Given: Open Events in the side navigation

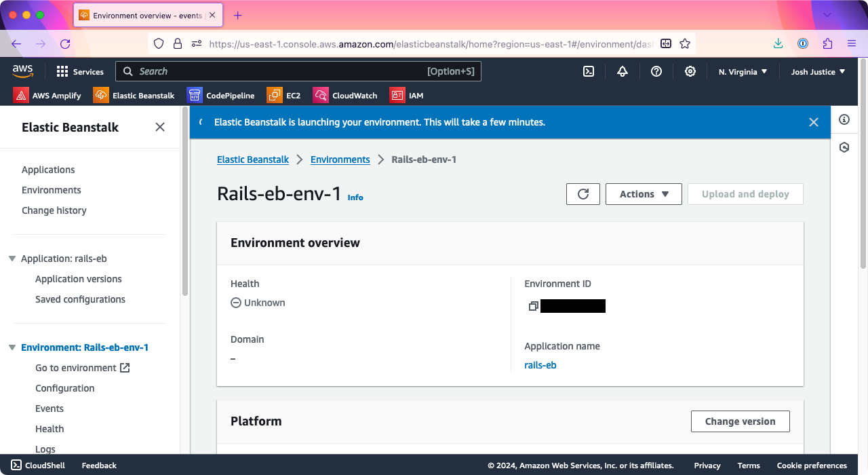Looking at the screenshot, I should pyautogui.click(x=50, y=408).
